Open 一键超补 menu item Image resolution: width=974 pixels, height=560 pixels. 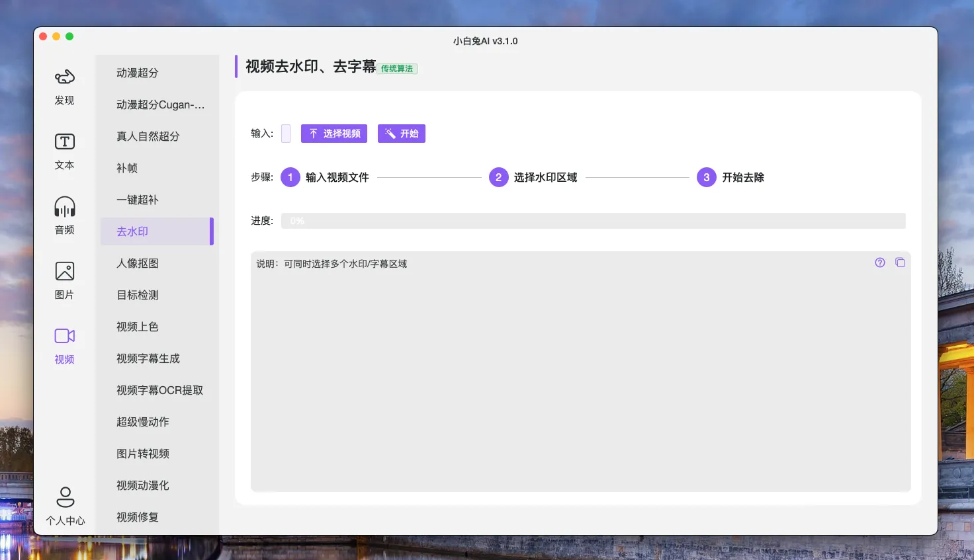pos(157,200)
